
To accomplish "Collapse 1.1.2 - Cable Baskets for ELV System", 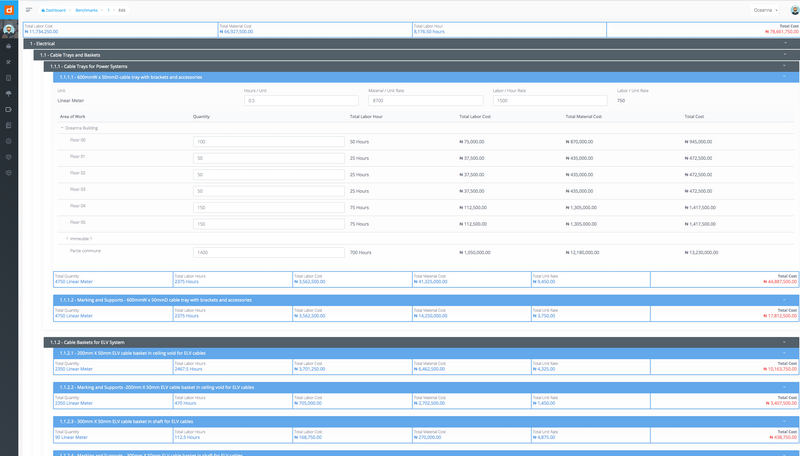I will coord(421,342).
